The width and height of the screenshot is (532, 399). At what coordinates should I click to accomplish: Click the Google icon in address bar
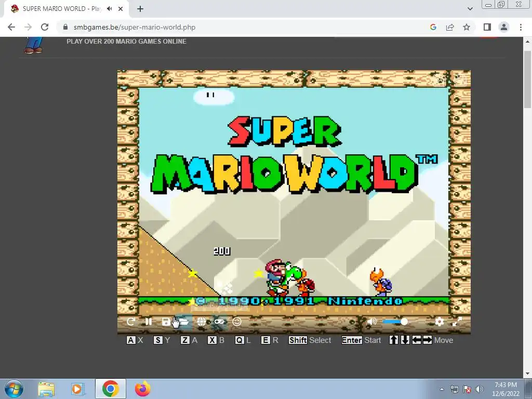[x=433, y=27]
